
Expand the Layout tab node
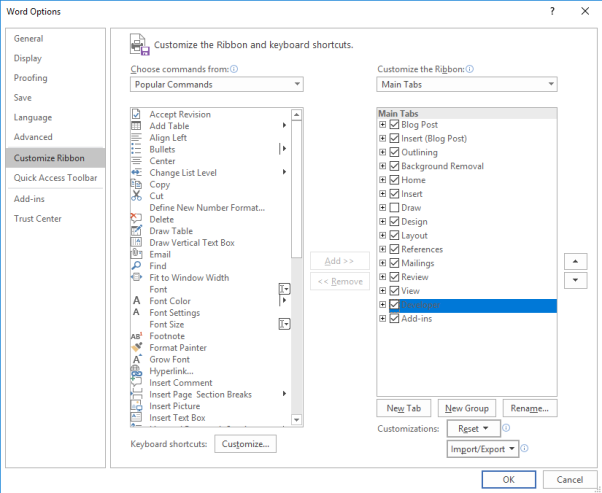(382, 235)
